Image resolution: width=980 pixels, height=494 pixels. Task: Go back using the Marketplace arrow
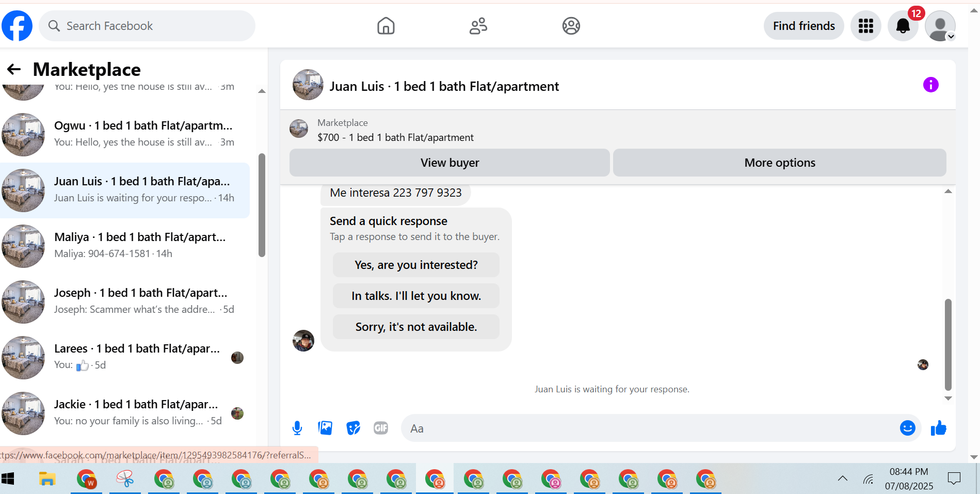(14, 69)
